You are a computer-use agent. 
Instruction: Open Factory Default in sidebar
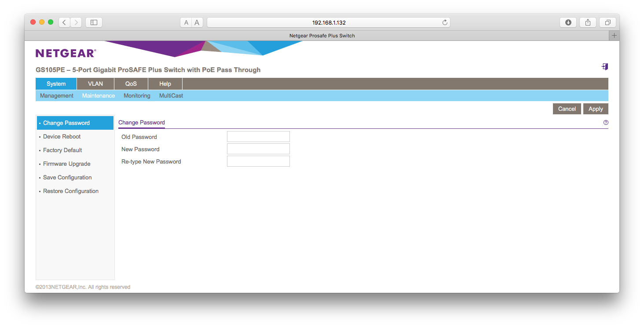[x=62, y=150]
